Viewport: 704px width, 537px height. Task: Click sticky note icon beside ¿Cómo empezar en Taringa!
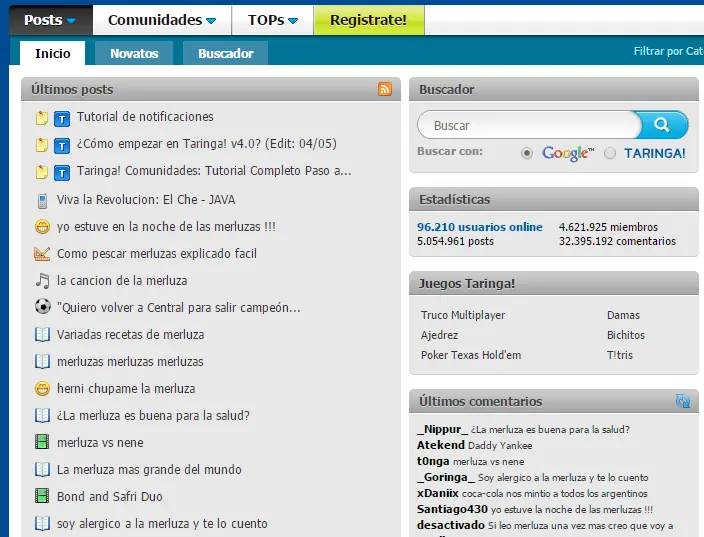point(42,145)
